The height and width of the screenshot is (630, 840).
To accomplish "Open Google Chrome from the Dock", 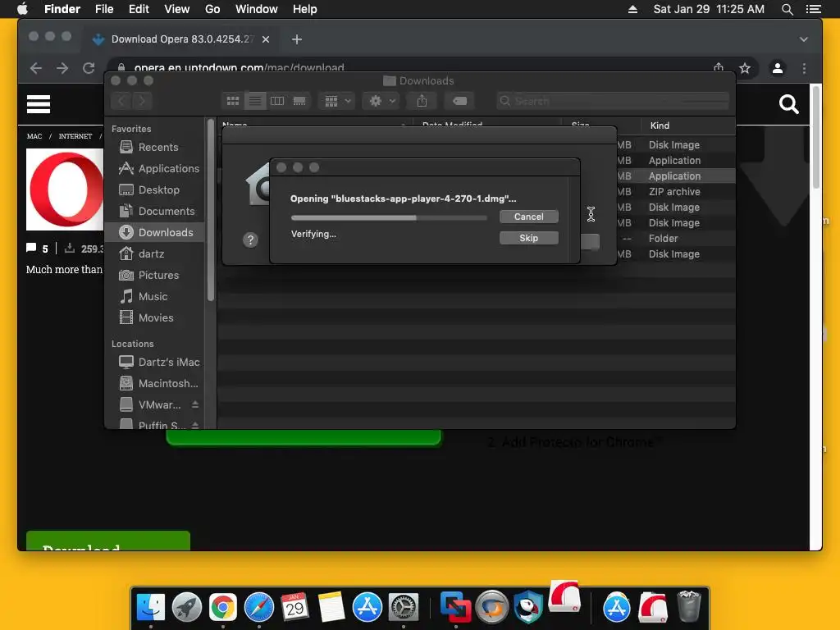I will pyautogui.click(x=223, y=608).
